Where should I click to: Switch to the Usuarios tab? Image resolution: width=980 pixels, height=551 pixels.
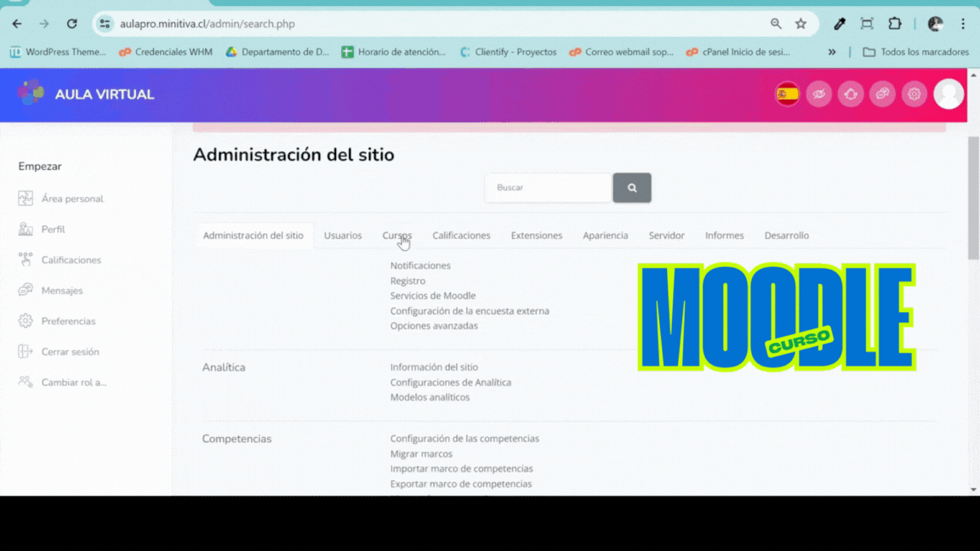point(343,236)
